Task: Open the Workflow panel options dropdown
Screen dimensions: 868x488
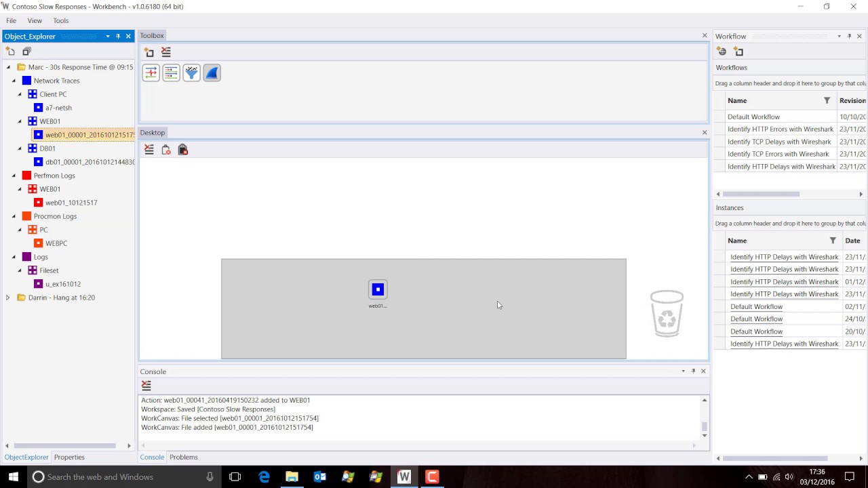Action: (x=839, y=36)
